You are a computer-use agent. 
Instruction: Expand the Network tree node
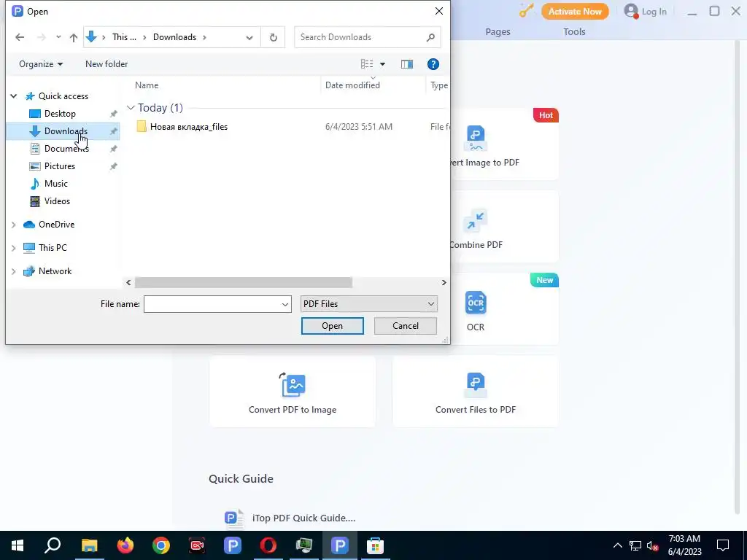pyautogui.click(x=14, y=271)
